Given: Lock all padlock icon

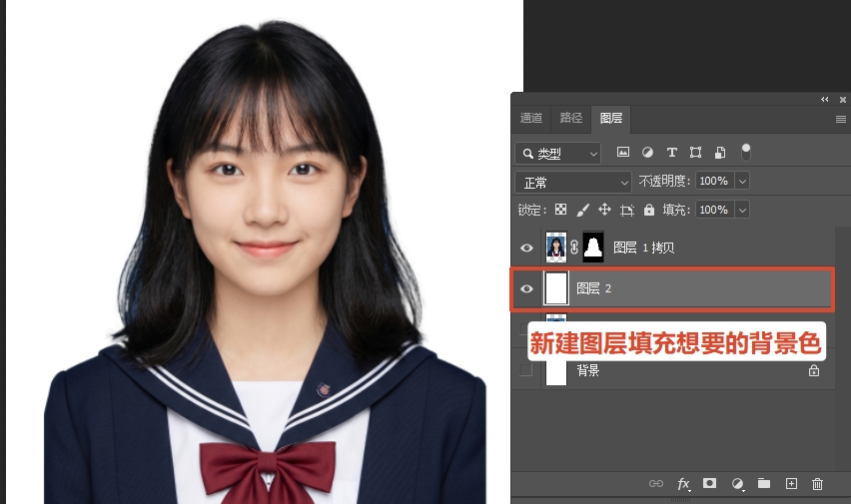Looking at the screenshot, I should click(649, 210).
